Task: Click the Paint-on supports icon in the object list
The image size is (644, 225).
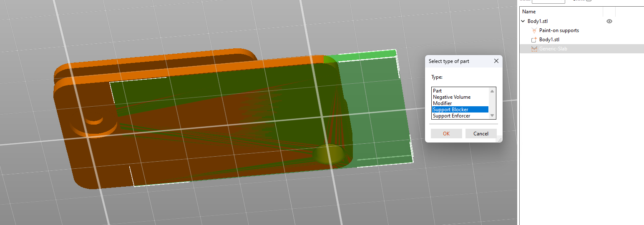Action: pos(534,30)
